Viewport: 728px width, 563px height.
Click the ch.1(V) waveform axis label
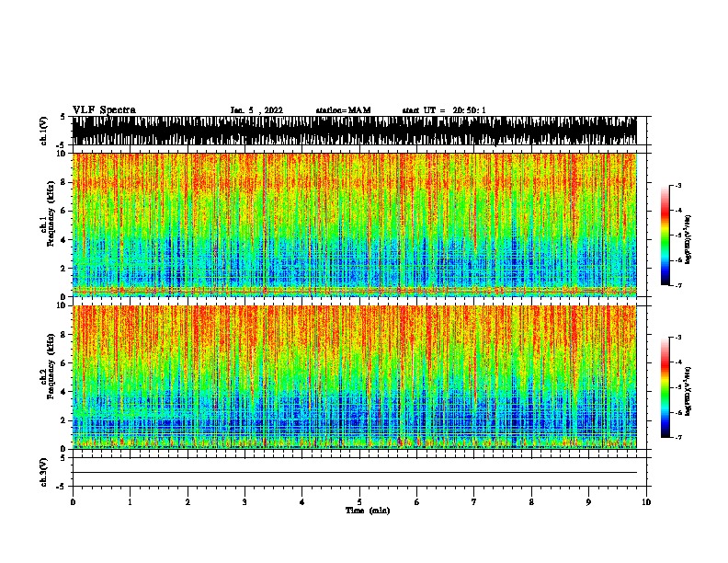[43, 131]
